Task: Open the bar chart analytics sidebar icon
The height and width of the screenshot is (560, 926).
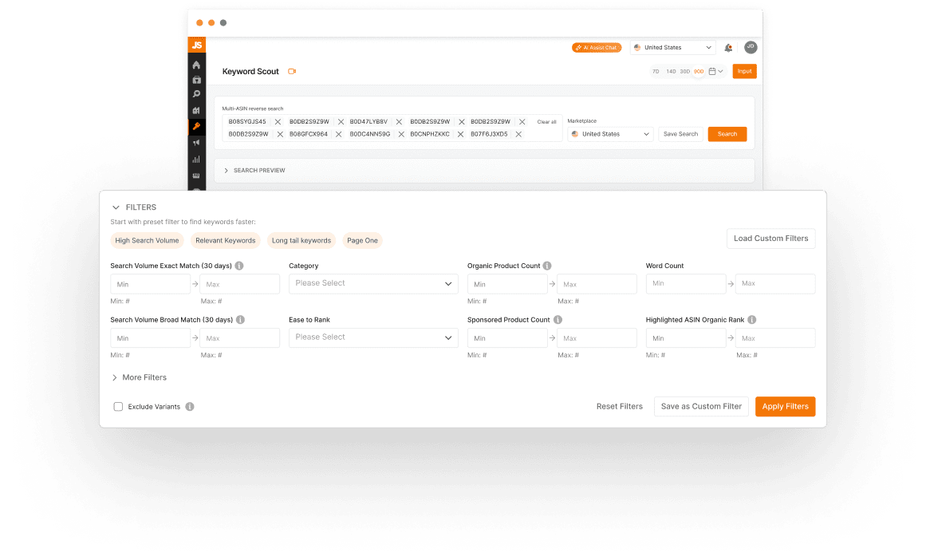Action: [196, 160]
